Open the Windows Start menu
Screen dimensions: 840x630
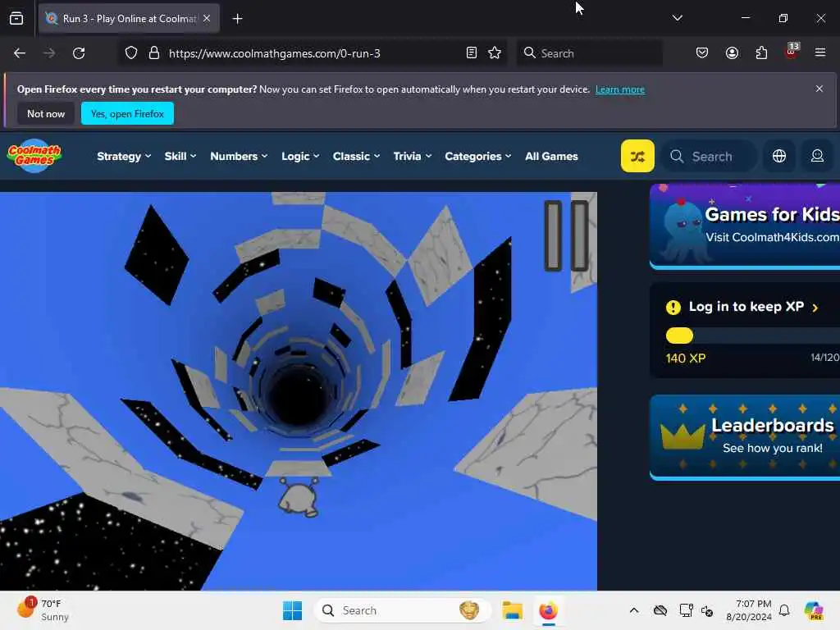293,610
